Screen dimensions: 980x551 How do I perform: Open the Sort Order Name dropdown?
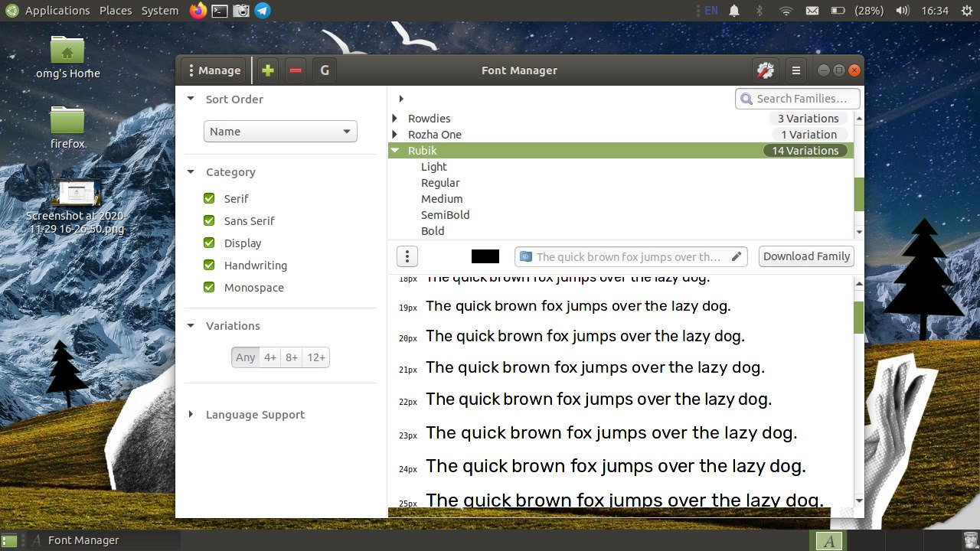(280, 132)
